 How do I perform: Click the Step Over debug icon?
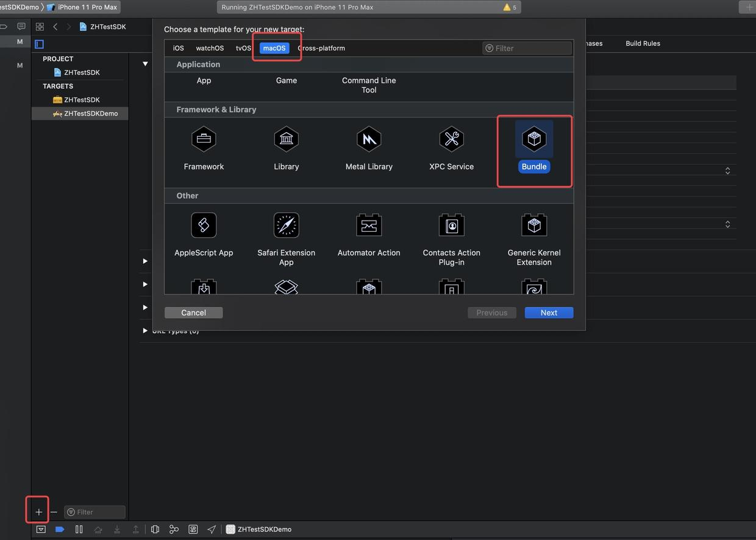click(98, 529)
